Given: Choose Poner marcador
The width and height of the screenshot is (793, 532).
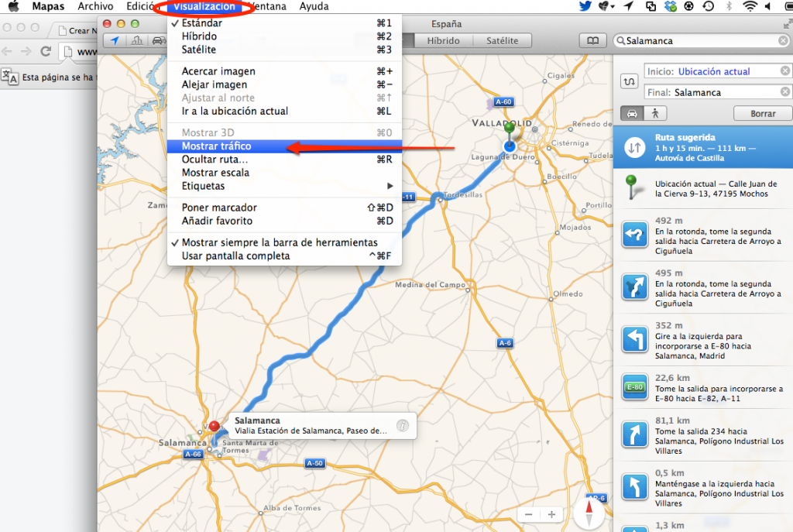Looking at the screenshot, I should click(x=284, y=208).
